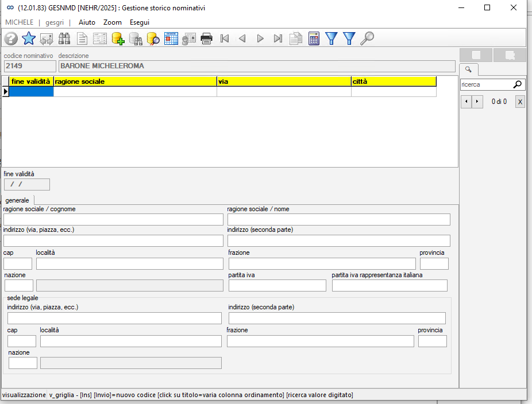The width and height of the screenshot is (532, 404).
Task: Select the generale tab
Action: 17,200
